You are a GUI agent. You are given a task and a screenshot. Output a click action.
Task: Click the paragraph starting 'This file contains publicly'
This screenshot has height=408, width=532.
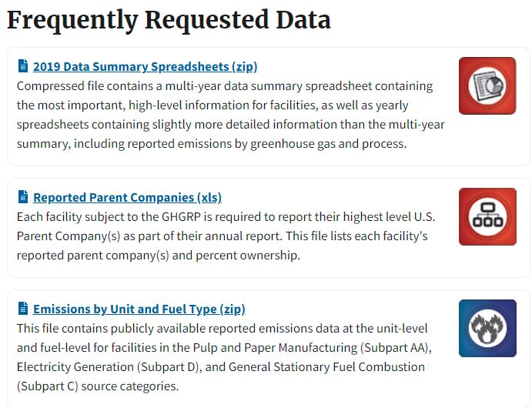pyautogui.click(x=224, y=357)
